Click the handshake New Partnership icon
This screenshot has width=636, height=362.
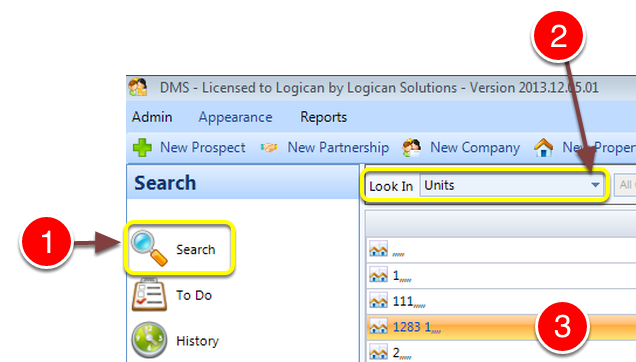(x=269, y=147)
